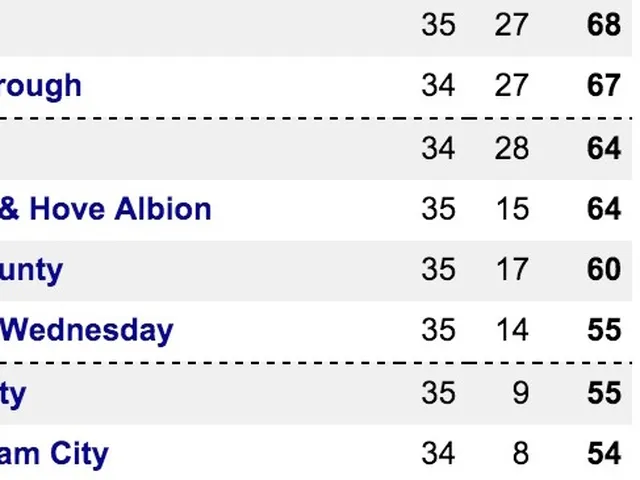The width and height of the screenshot is (640, 480).
Task: Click the '& Hove Albion' team link
Action: click(x=105, y=209)
